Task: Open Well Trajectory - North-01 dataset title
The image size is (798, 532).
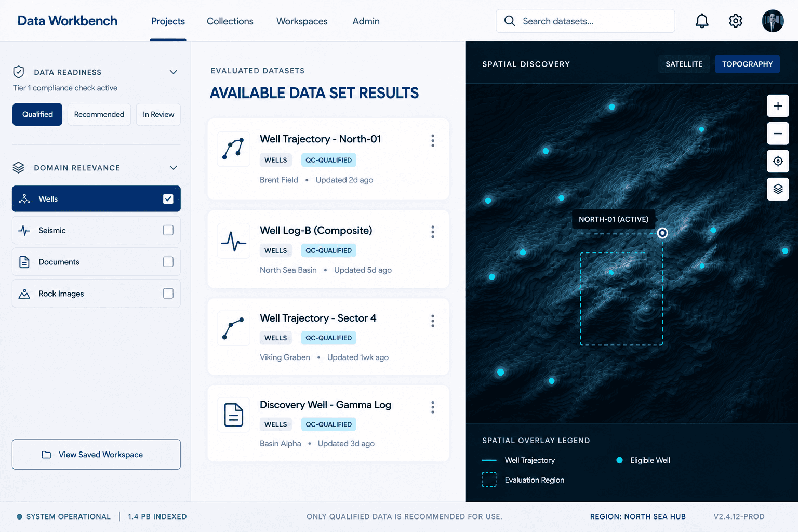Action: point(321,139)
